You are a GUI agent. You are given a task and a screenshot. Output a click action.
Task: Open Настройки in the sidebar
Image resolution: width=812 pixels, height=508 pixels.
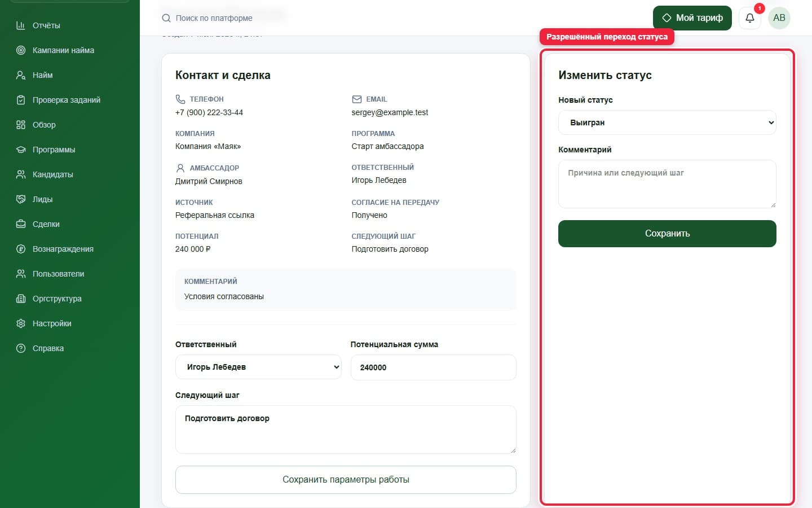coord(52,323)
